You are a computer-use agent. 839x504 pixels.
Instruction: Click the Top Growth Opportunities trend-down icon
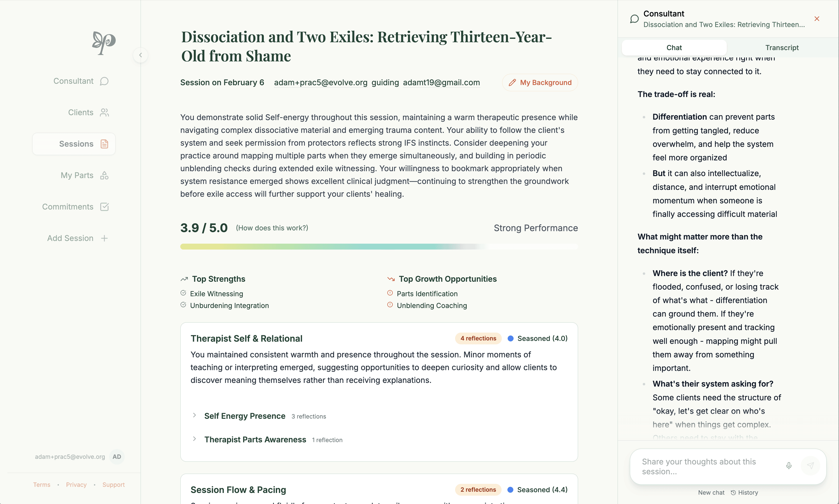(391, 279)
